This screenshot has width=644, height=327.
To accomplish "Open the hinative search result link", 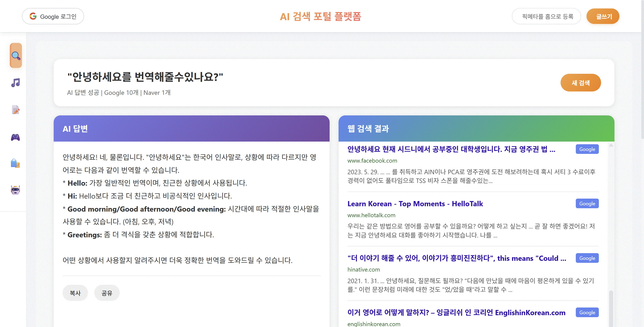I will (456, 258).
